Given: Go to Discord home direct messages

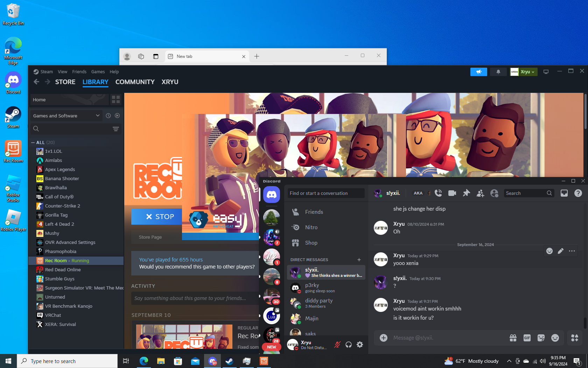Looking at the screenshot, I should (x=272, y=195).
